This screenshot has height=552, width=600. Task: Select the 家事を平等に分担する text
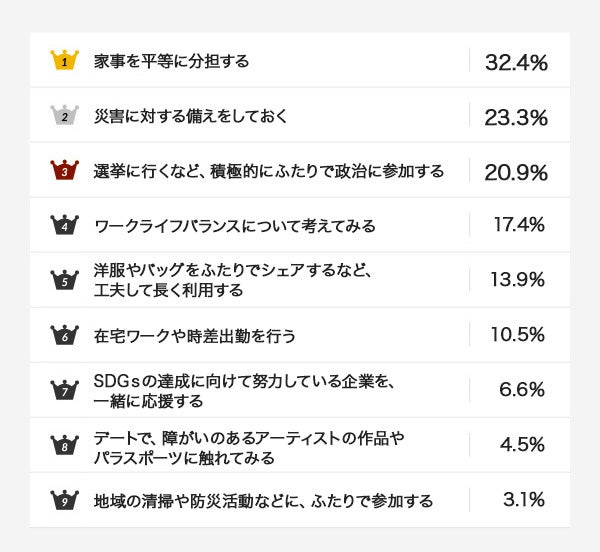coord(171,61)
